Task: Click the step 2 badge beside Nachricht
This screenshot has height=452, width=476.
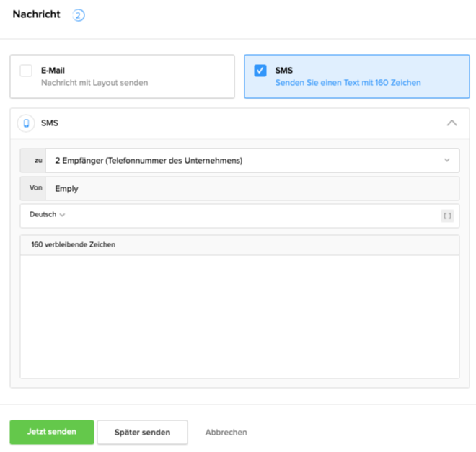Action: (x=79, y=15)
